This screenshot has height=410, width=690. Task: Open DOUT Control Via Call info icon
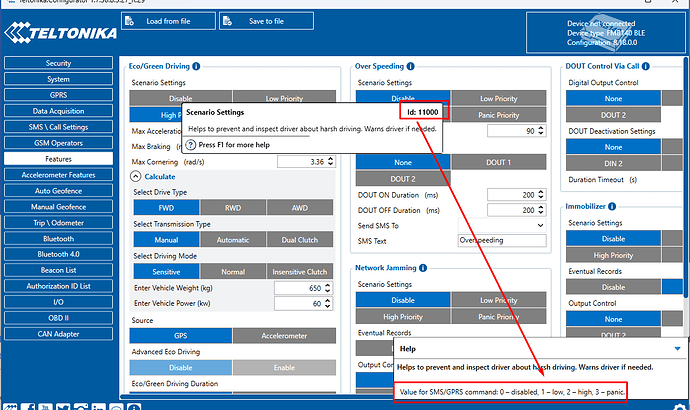coord(646,66)
